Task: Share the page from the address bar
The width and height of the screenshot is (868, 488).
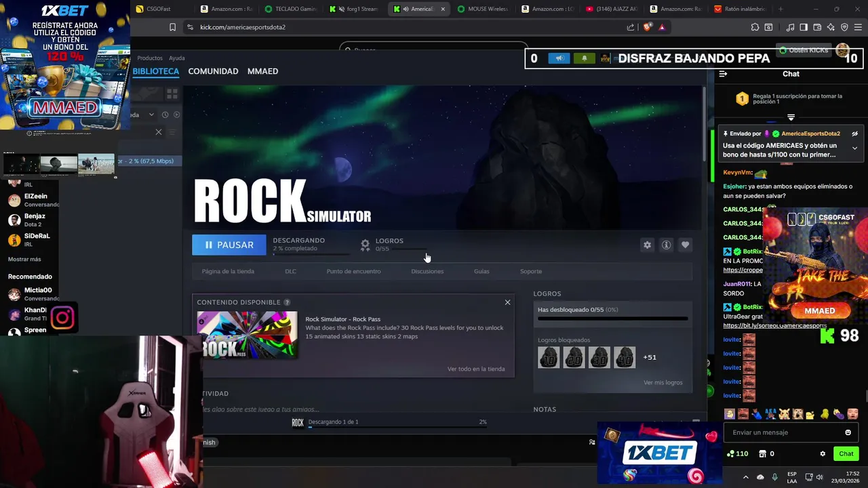Action: point(631,27)
